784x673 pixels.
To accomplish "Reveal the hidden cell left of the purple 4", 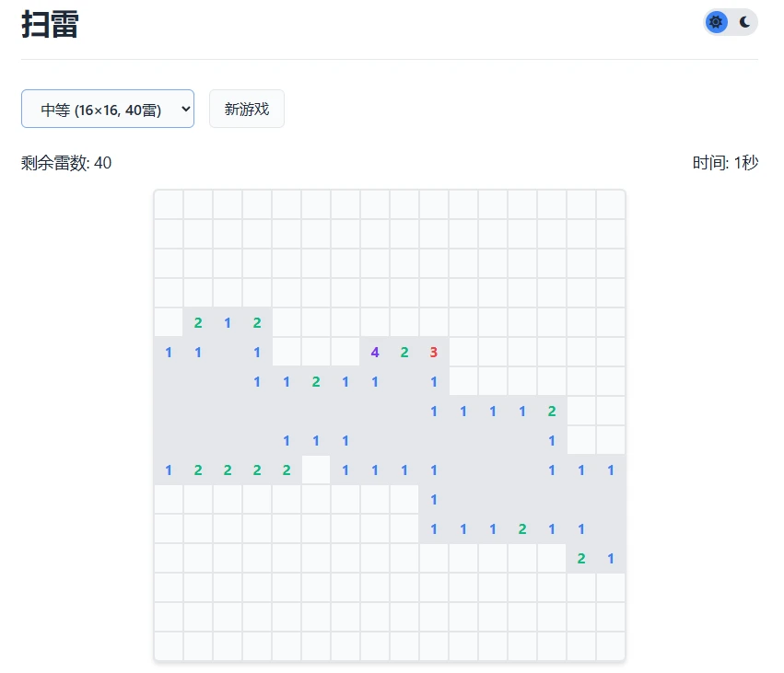I will (x=345, y=352).
